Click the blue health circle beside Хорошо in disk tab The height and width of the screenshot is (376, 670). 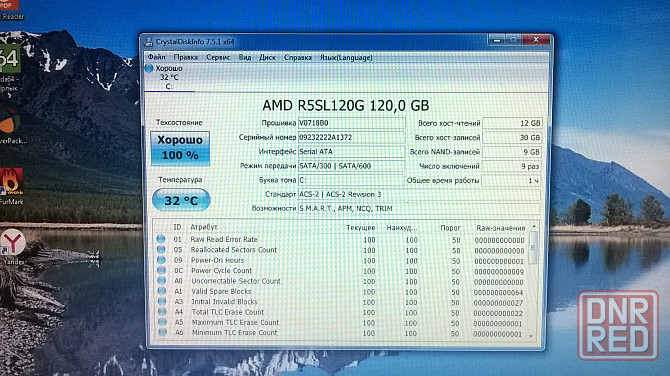pyautogui.click(x=149, y=68)
